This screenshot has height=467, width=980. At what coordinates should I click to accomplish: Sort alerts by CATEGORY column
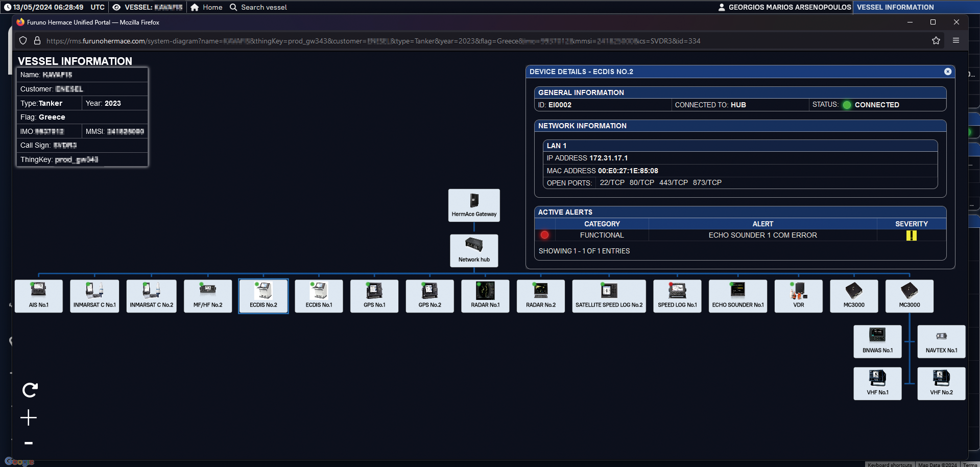coord(602,224)
